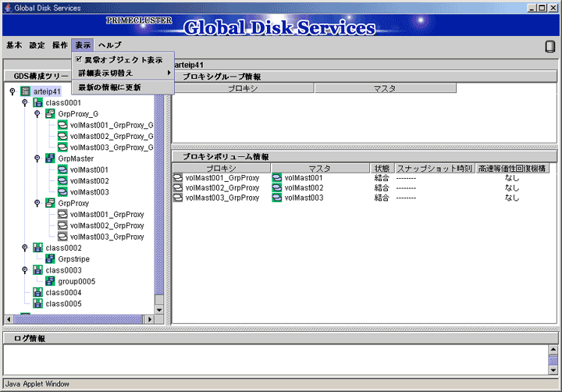Open the 基本 menu
562x392 pixels.
pos(14,45)
